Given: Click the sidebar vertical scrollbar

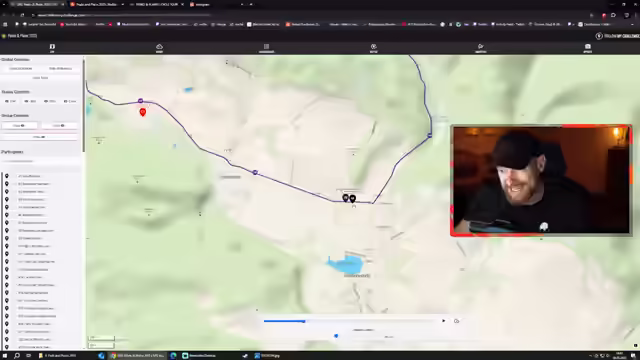Looking at the screenshot, I should (84, 106).
